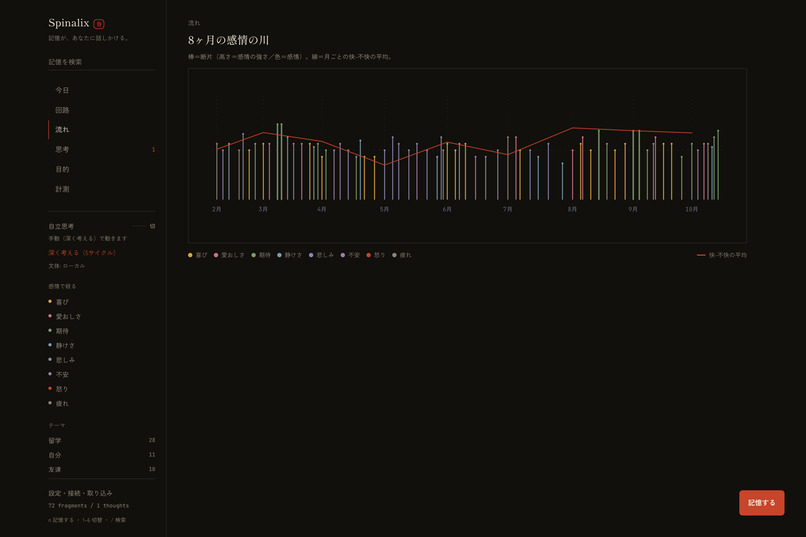Viewport: 806px width, 537px height.
Task: Click the 怒り legend entry under chart
Action: pyautogui.click(x=376, y=255)
